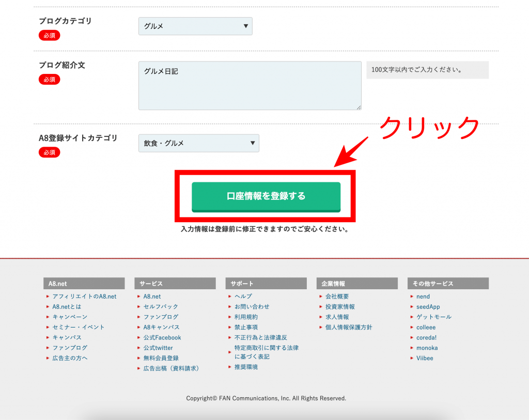Open the 利用規約 link
This screenshot has width=529, height=420.
click(x=246, y=317)
